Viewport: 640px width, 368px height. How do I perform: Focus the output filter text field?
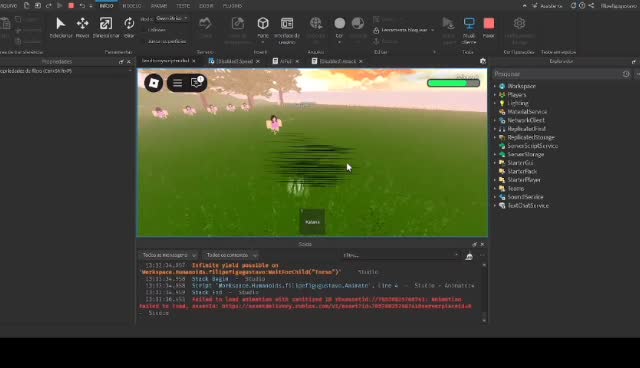coord(400,255)
